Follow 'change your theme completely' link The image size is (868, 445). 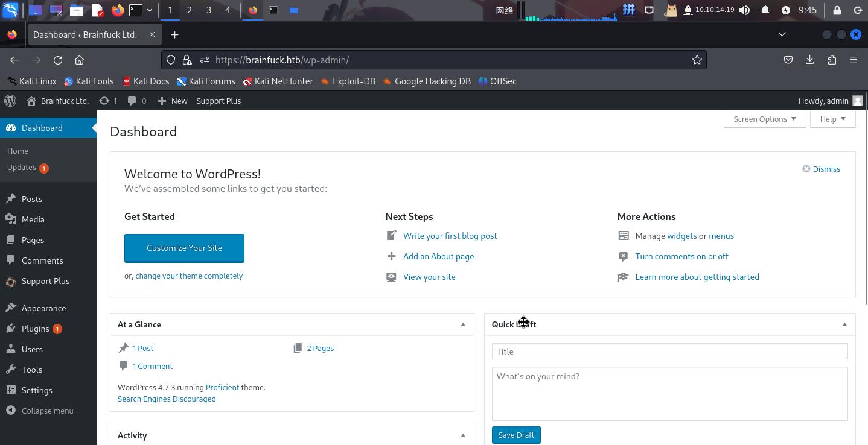(189, 276)
